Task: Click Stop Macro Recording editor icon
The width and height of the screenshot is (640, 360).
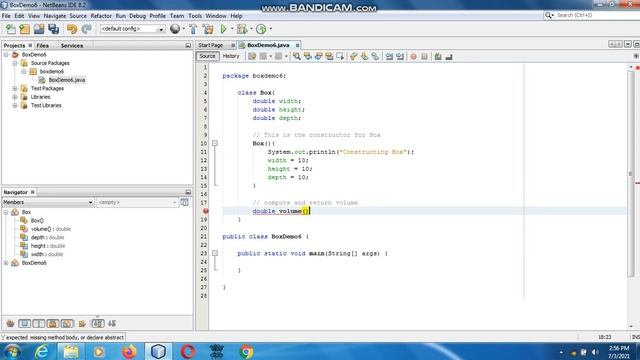Action: click(424, 56)
